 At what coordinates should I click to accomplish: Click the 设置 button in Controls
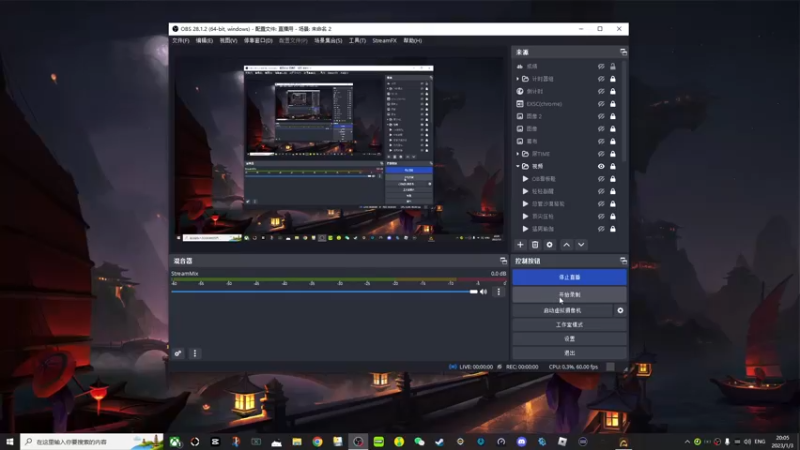pyautogui.click(x=569, y=339)
